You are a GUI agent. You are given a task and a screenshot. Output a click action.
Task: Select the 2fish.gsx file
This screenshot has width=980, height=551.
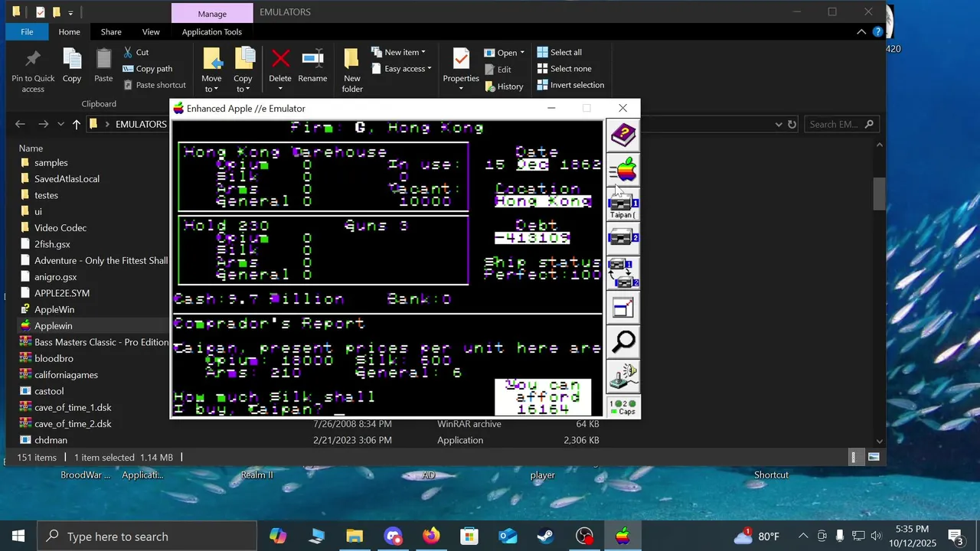(x=52, y=244)
